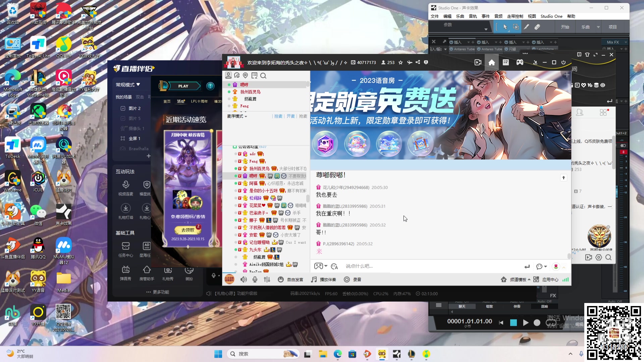Open 弹幕秀 tool in 直播伴侣

click(126, 274)
